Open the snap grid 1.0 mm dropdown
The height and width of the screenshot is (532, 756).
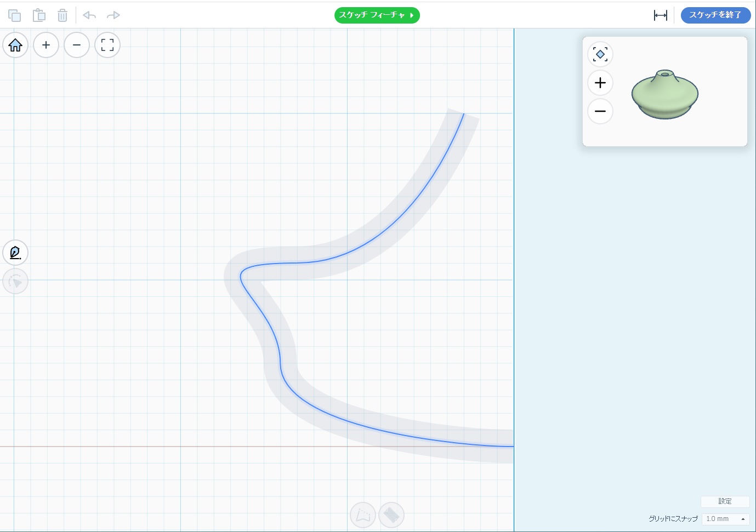(x=725, y=519)
